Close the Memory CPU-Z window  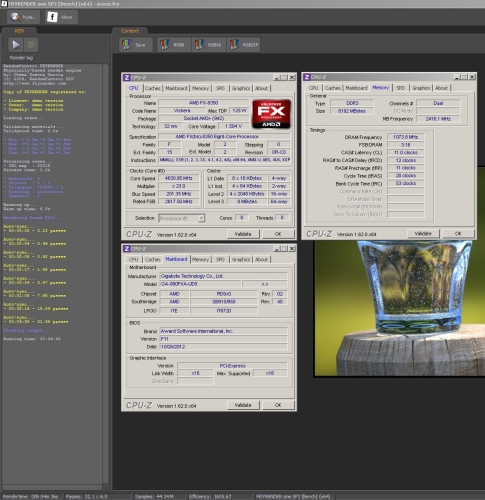(x=472, y=77)
